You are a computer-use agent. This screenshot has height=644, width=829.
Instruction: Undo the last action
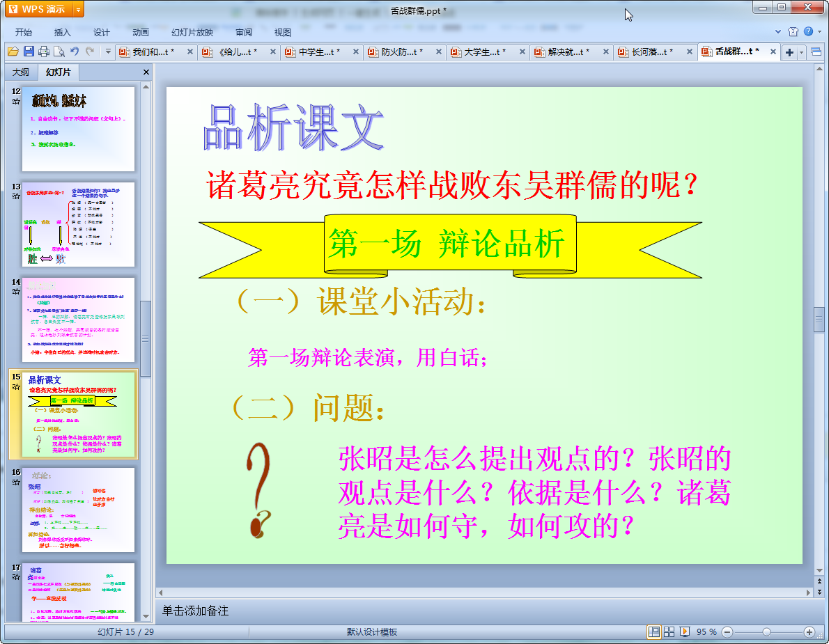coord(74,52)
